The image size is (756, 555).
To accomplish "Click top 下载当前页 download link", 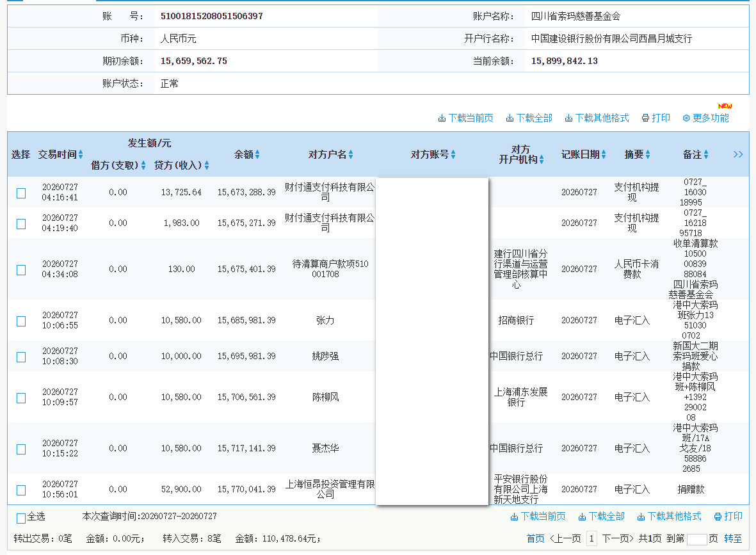I will 466,118.
